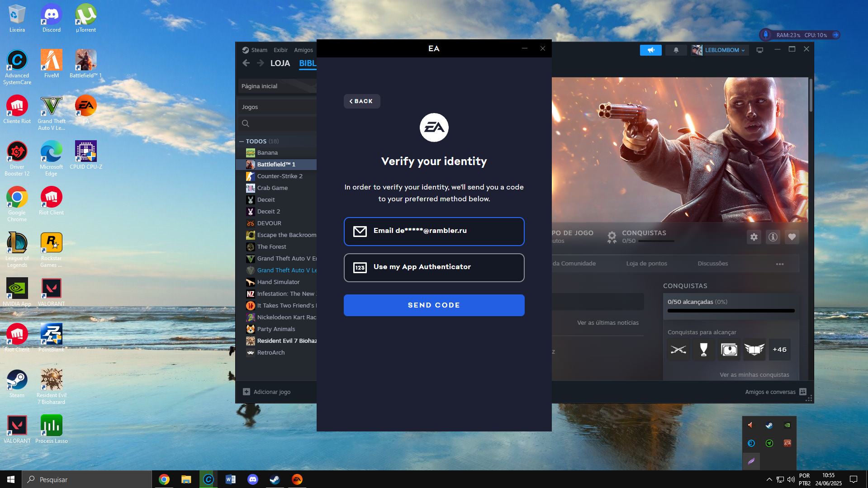The width and height of the screenshot is (868, 488).
Task: Select DEVOUR in game list
Action: [276, 223]
